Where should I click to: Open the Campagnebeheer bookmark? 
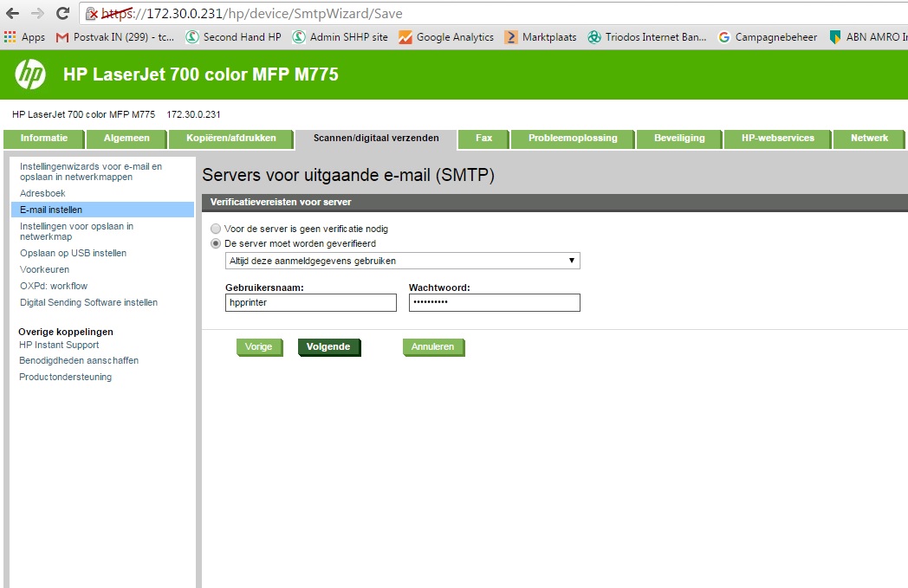(768, 37)
